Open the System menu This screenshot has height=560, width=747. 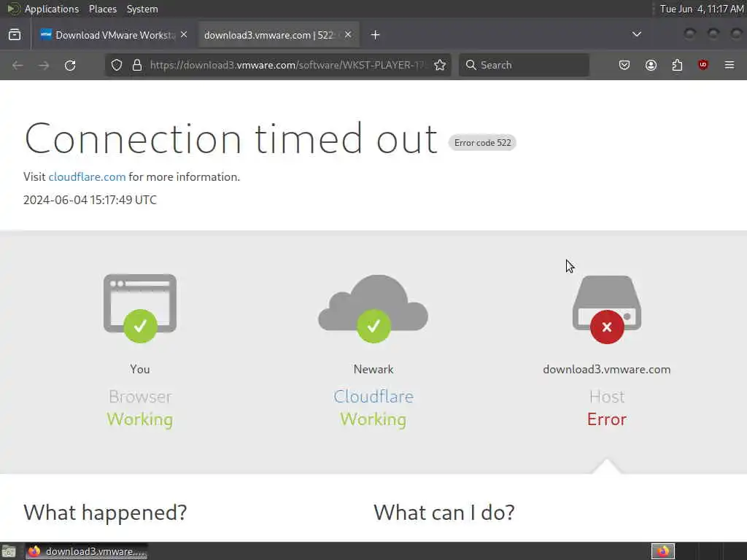[142, 9]
